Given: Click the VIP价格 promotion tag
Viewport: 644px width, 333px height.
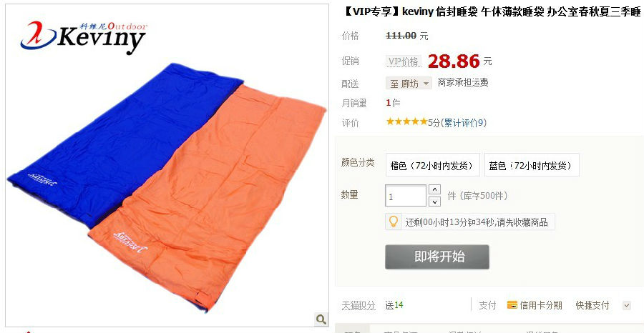Looking at the screenshot, I should pyautogui.click(x=404, y=61).
